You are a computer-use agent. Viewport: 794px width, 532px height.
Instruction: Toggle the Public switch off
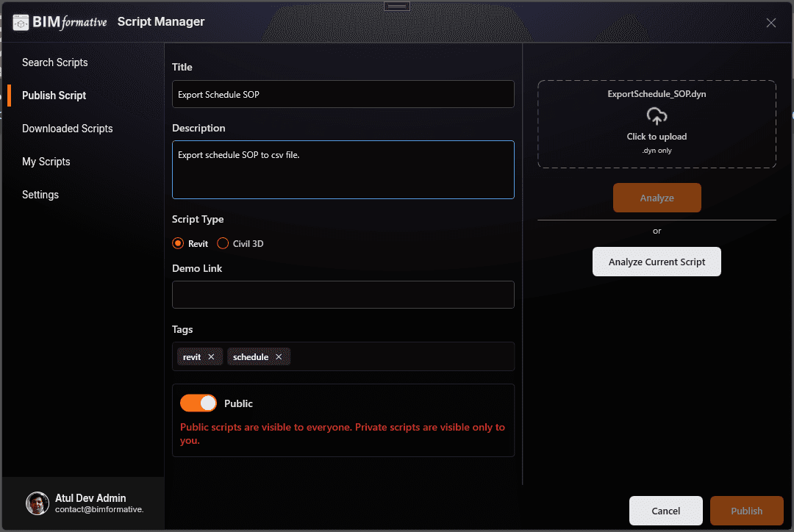pyautogui.click(x=196, y=403)
